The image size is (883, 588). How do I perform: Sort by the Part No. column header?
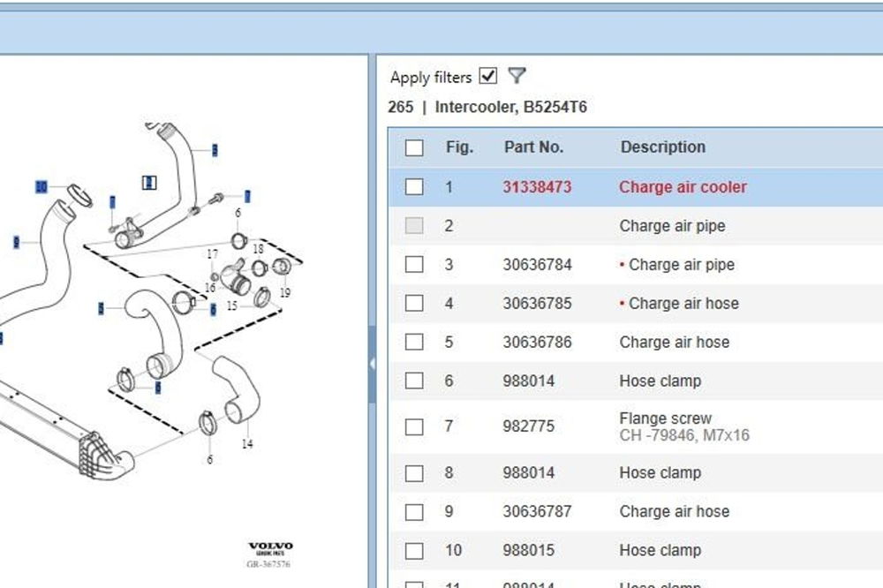[533, 147]
